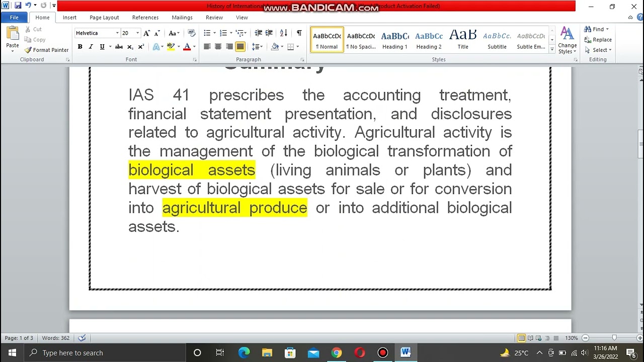Click Grow Font icon
Screen dimensions: 644x362
coord(146,33)
